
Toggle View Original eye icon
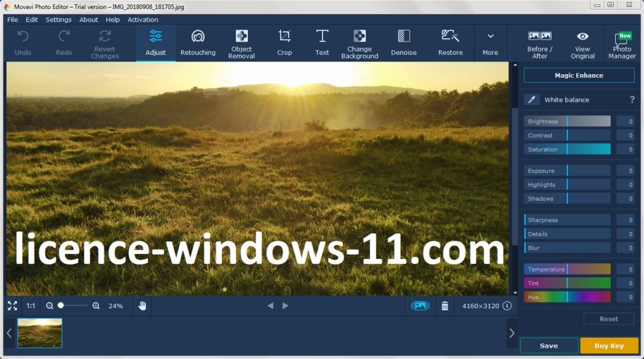click(x=582, y=43)
